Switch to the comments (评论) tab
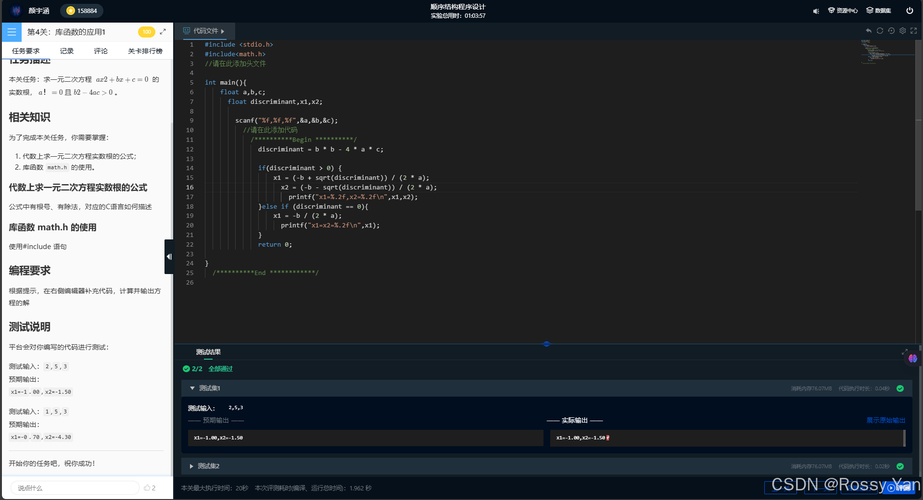This screenshot has width=923, height=500. pos(101,51)
